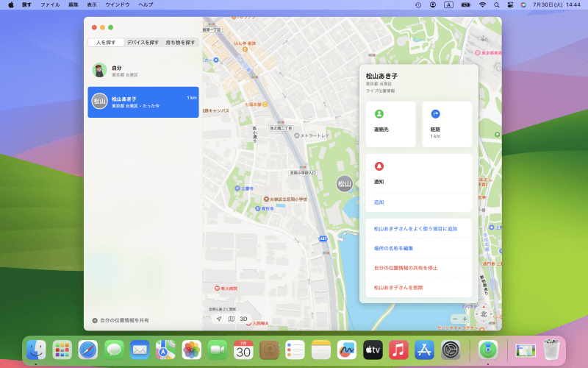Open Calendar from the Dock
The image size is (588, 368).
243,350
